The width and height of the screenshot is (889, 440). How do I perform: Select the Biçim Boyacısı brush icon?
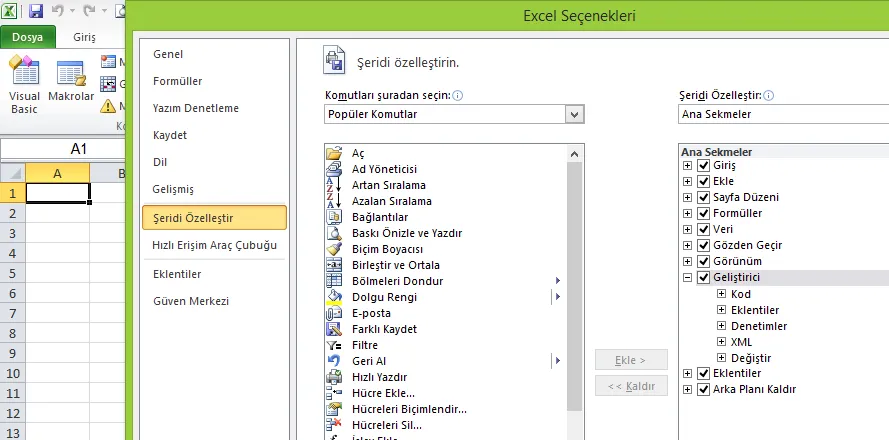334,249
